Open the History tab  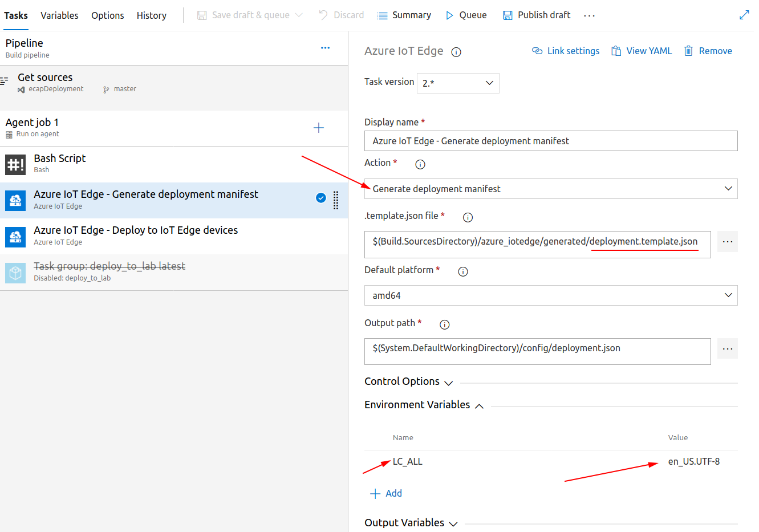tap(152, 15)
